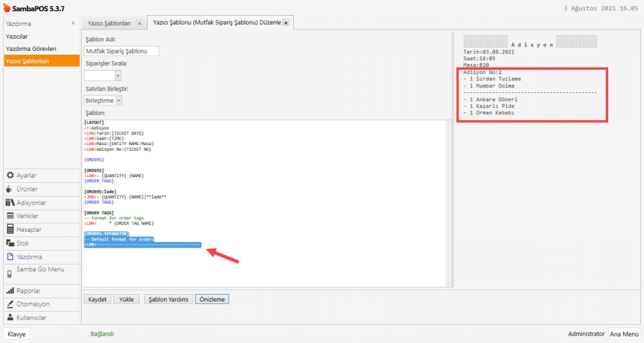Select the Varlıklar icon in sidebar

click(10, 216)
